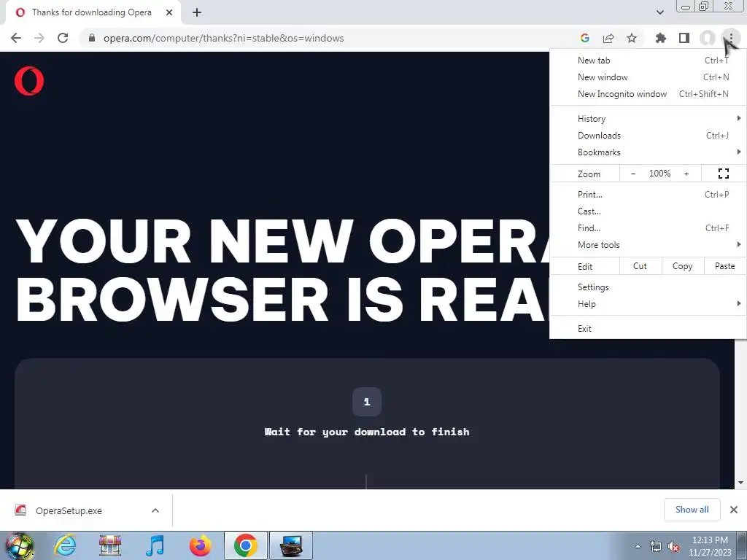The image size is (747, 560).
Task: Click the Google icon in the address bar
Action: (x=585, y=38)
